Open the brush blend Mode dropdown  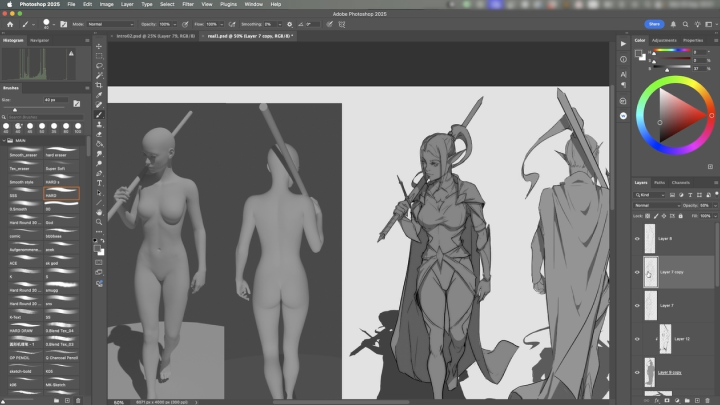pos(108,22)
